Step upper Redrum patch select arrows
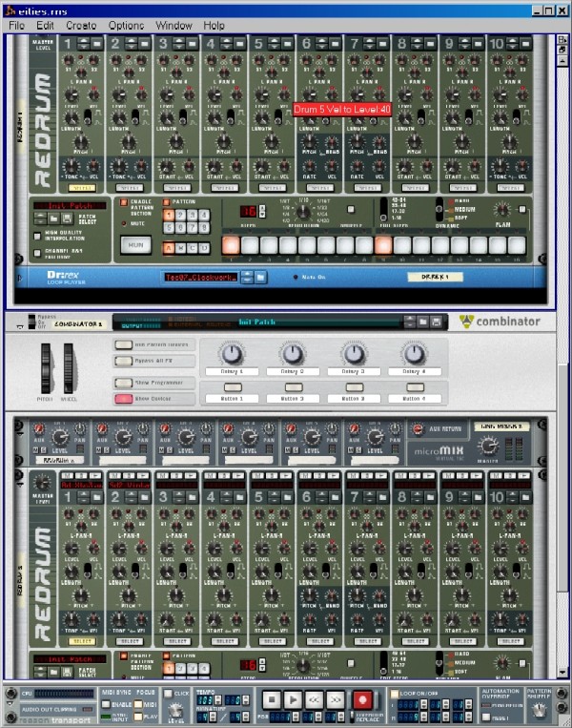The width and height of the screenshot is (572, 728). pyautogui.click(x=40, y=218)
